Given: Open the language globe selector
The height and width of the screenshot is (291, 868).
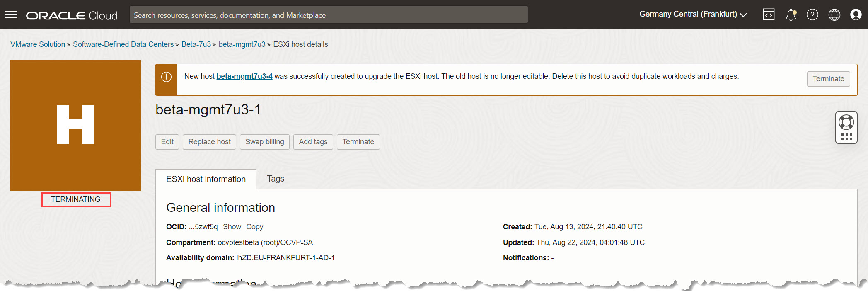Looking at the screenshot, I should click(x=834, y=15).
